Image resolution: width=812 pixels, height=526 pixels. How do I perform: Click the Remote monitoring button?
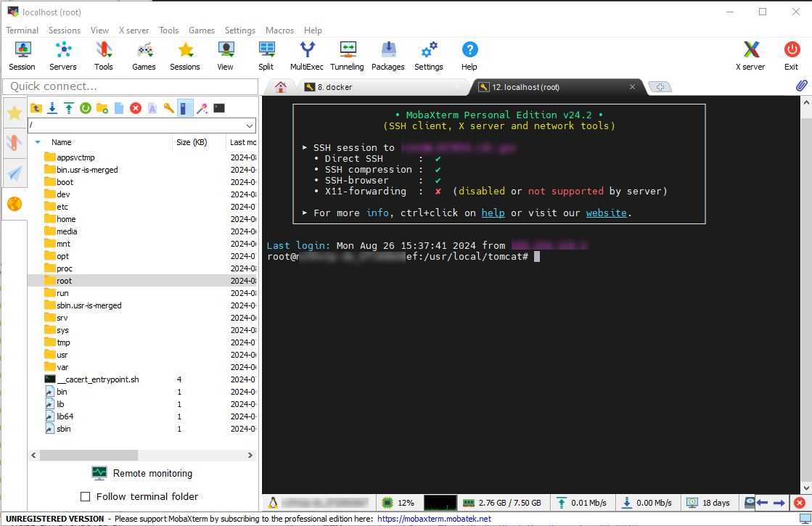[x=142, y=473]
